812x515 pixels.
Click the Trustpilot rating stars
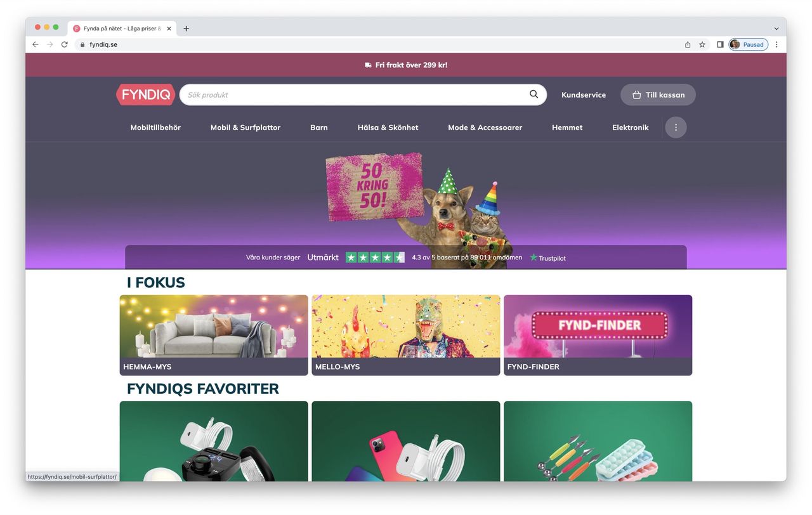[x=375, y=257]
